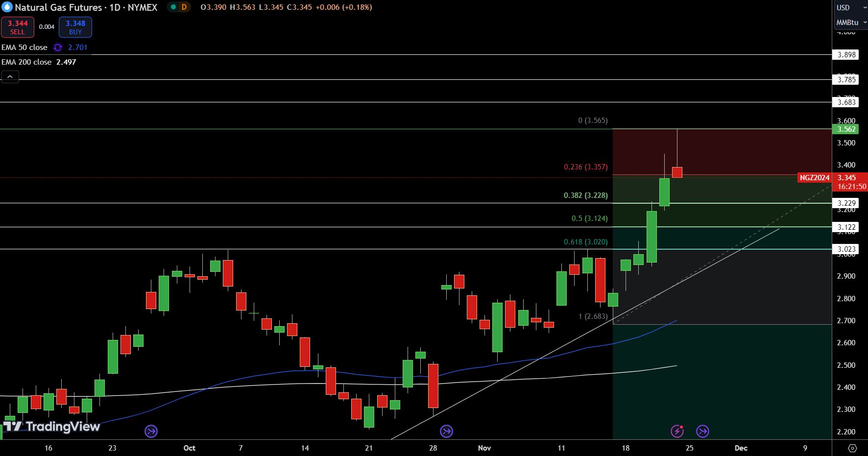The height and width of the screenshot is (456, 868).
Task: Select the 1 (2.683) Fibonacci level label
Action: point(593,316)
